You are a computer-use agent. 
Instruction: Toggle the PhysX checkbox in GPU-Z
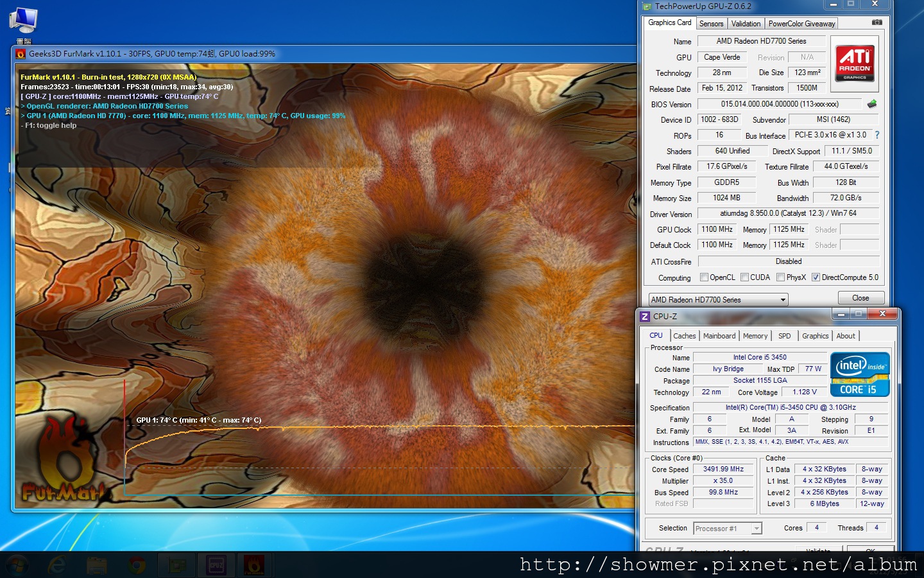click(780, 277)
